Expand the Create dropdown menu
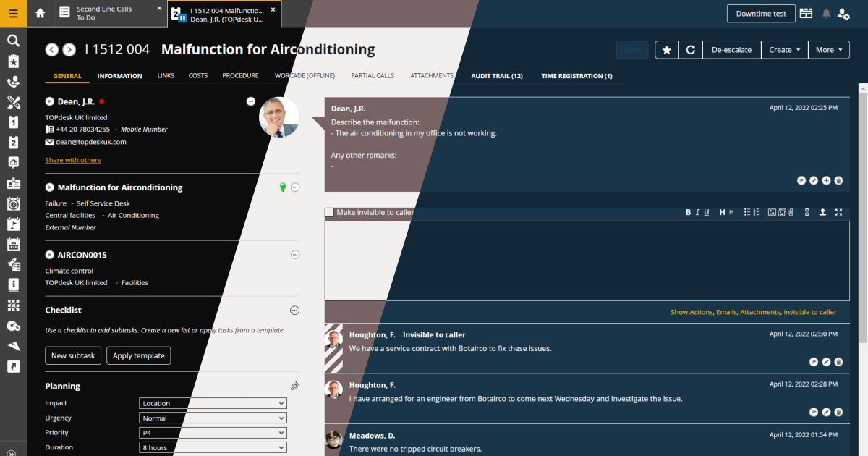 (x=784, y=50)
